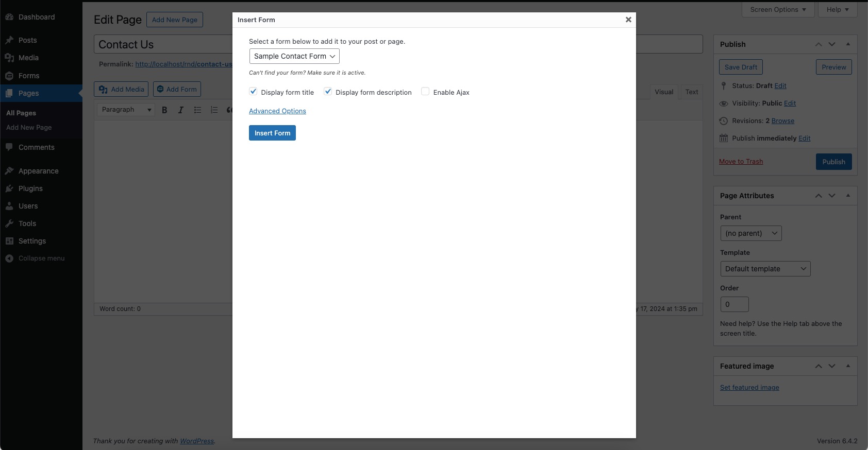Click the Tools wrench icon
Image resolution: width=868 pixels, height=450 pixels.
click(x=9, y=223)
